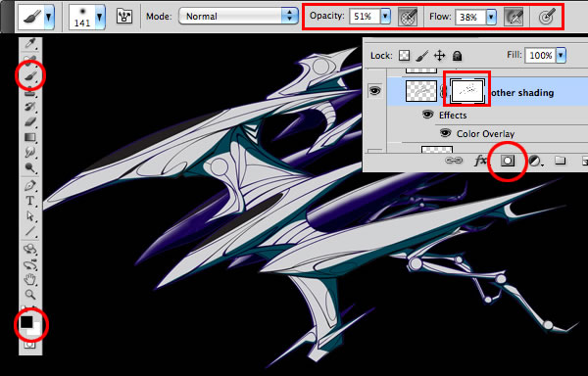Click the current Brush tool preset icon
Viewport: 588px width, 376px height.
pyautogui.click(x=32, y=18)
